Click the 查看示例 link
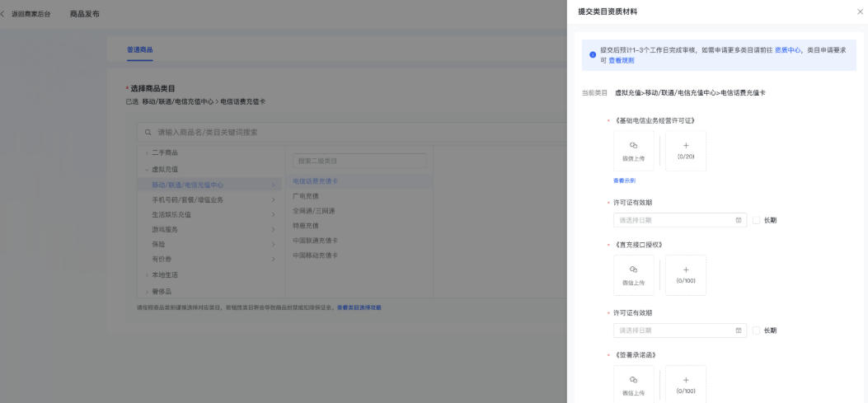Image resolution: width=868 pixels, height=403 pixels. pos(624,180)
